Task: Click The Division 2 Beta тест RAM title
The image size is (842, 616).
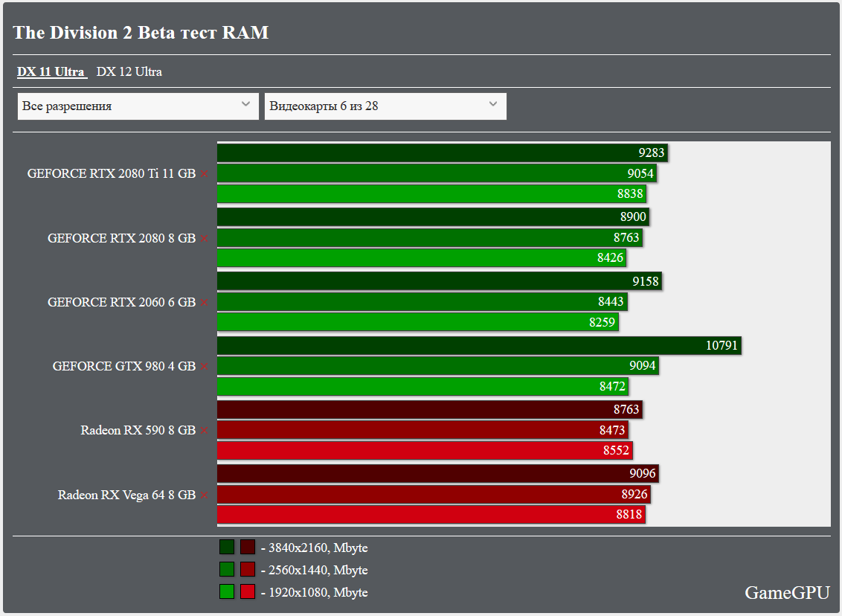Action: click(141, 33)
